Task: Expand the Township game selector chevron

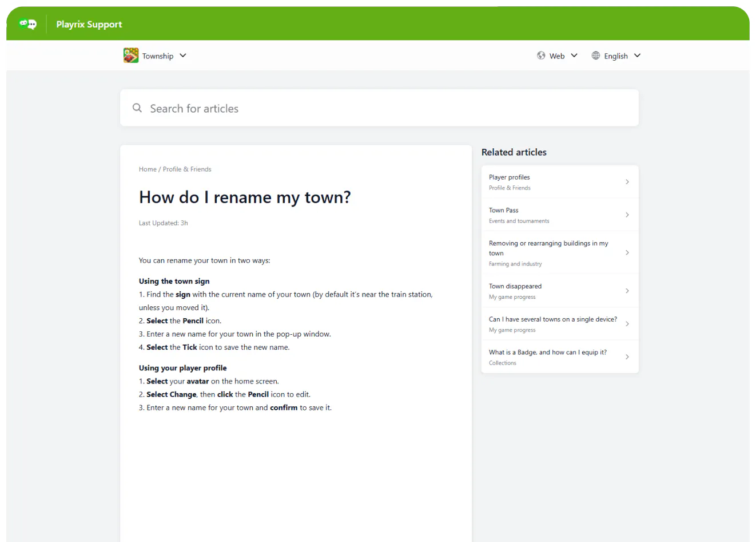Action: (x=183, y=56)
